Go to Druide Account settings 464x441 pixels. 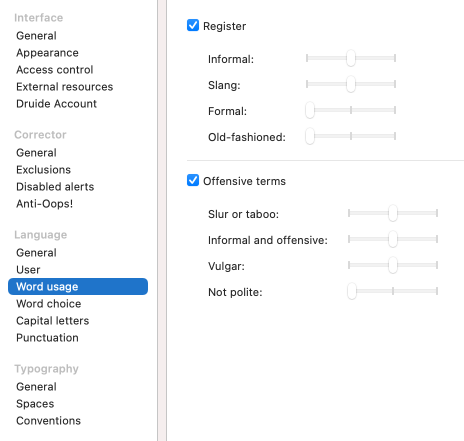[x=56, y=104]
